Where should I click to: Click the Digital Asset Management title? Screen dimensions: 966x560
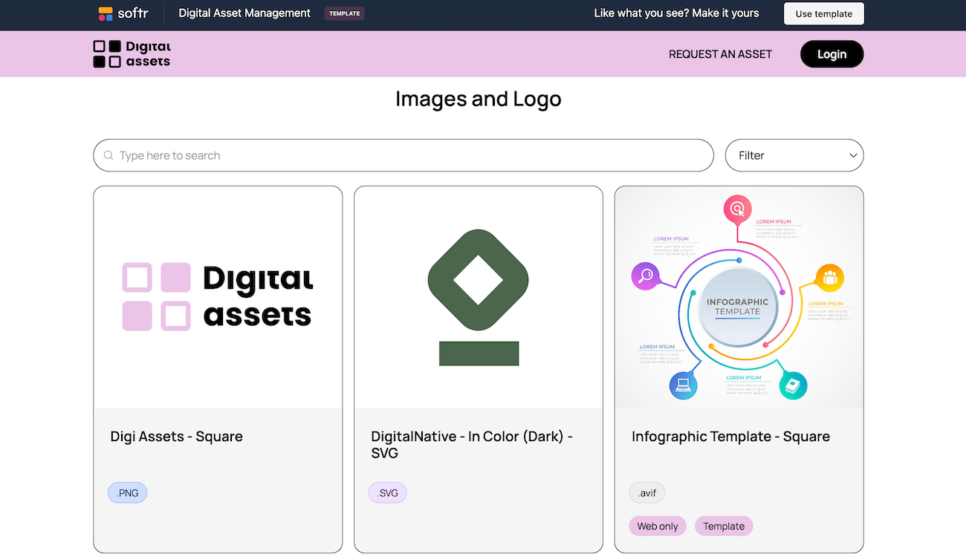(x=244, y=13)
